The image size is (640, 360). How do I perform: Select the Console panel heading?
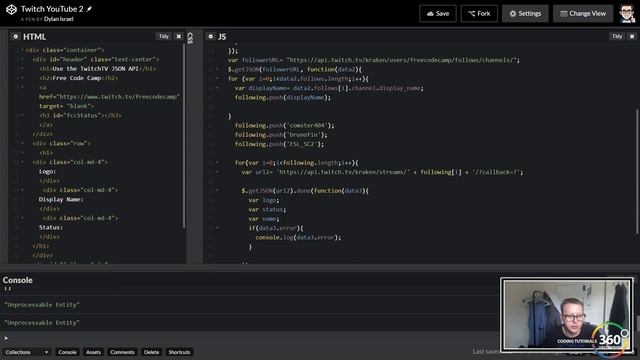click(18, 280)
